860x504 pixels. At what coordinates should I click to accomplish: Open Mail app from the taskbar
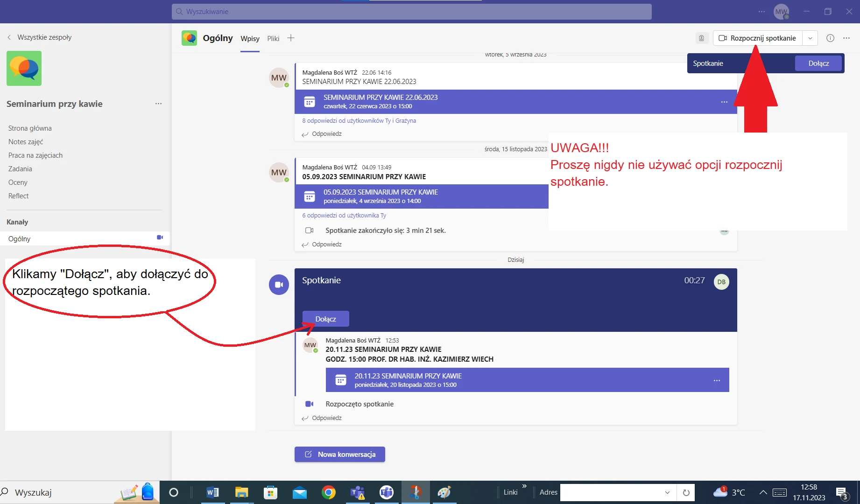[299, 492]
